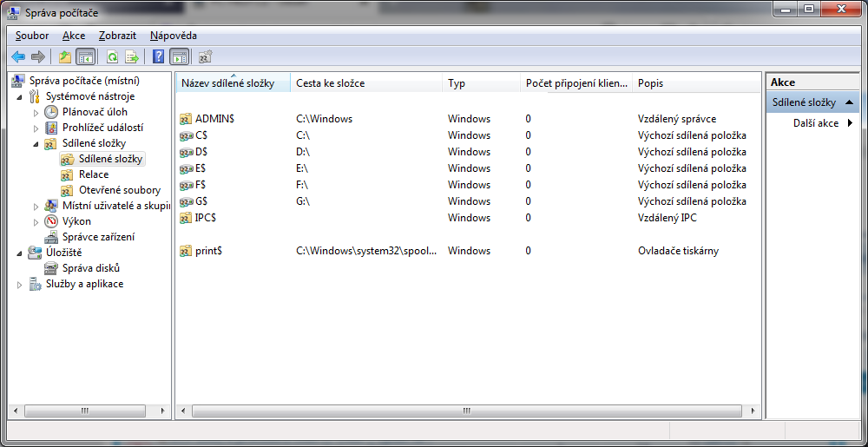Image resolution: width=868 pixels, height=447 pixels.
Task: Toggle the console tree pane toolbar button
Action: pyautogui.click(x=85, y=56)
